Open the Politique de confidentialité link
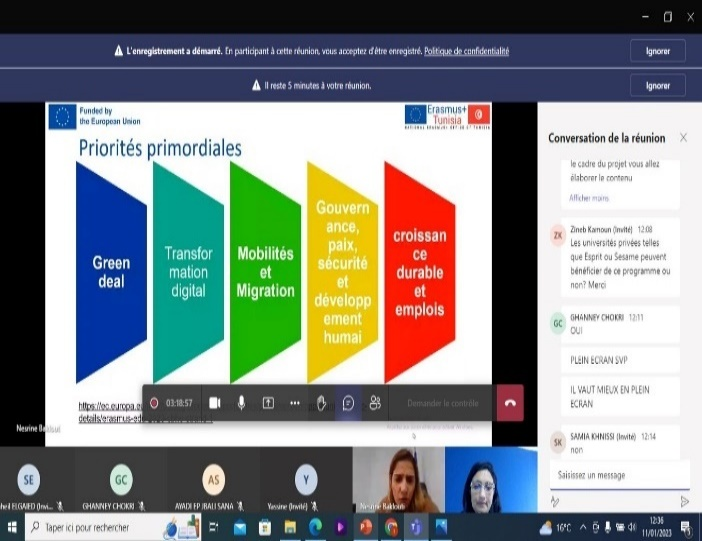702x541 pixels. pyautogui.click(x=466, y=51)
